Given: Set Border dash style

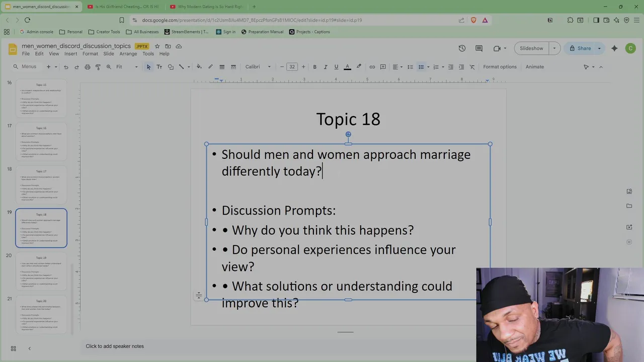Looking at the screenshot, I should pos(233,67).
